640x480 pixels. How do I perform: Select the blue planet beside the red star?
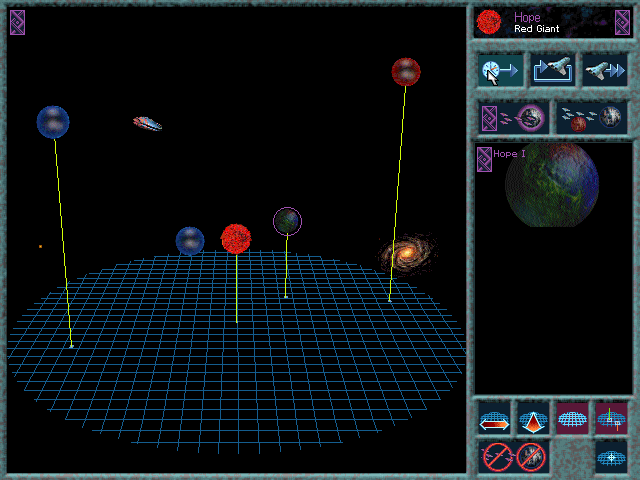coord(190,241)
